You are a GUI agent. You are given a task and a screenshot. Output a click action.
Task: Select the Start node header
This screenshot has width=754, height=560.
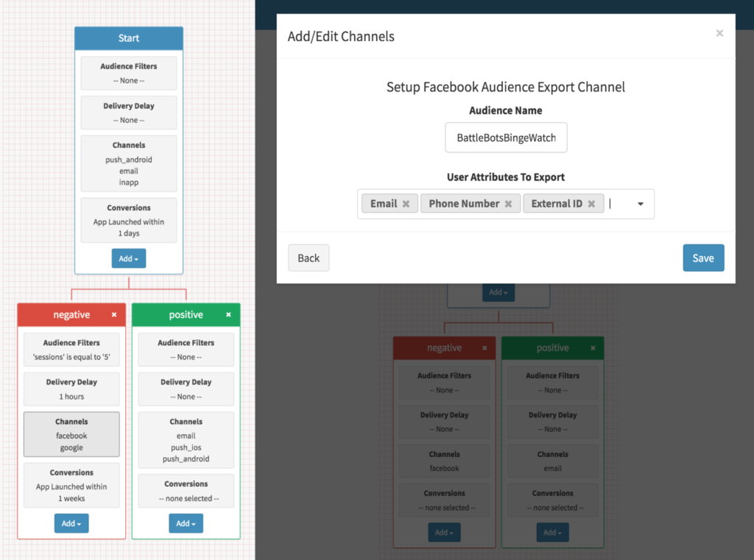(129, 38)
